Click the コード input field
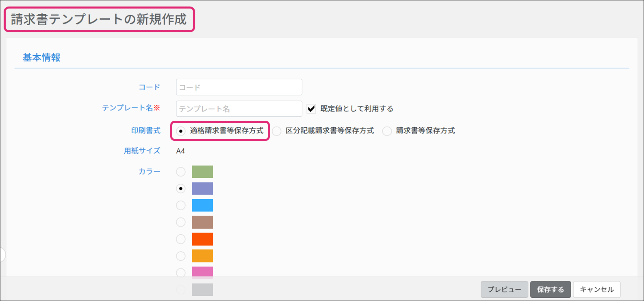Viewport: 644px width, 301px height. 239,87
